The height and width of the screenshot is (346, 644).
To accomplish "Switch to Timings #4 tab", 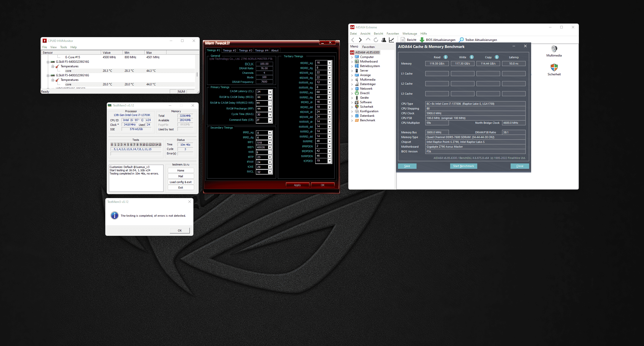I will [262, 50].
